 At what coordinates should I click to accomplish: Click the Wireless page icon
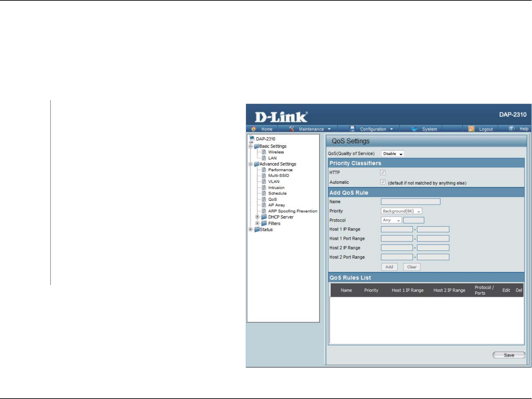(264, 152)
